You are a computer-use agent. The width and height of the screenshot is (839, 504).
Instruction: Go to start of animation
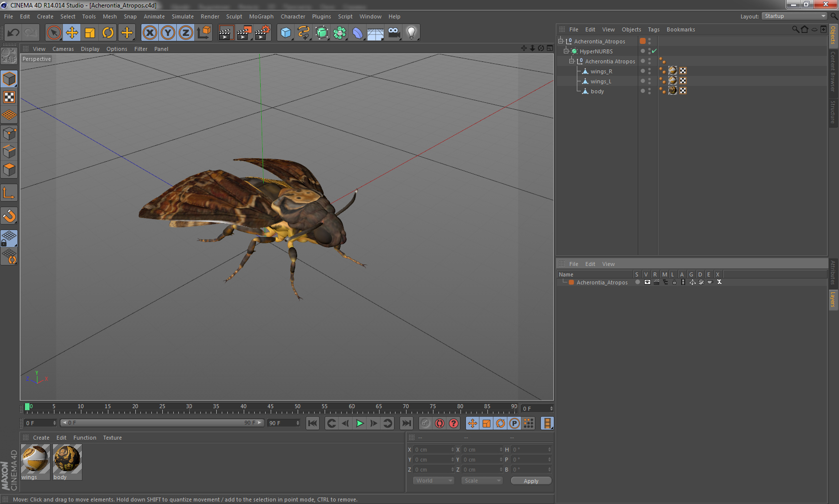[x=313, y=423]
